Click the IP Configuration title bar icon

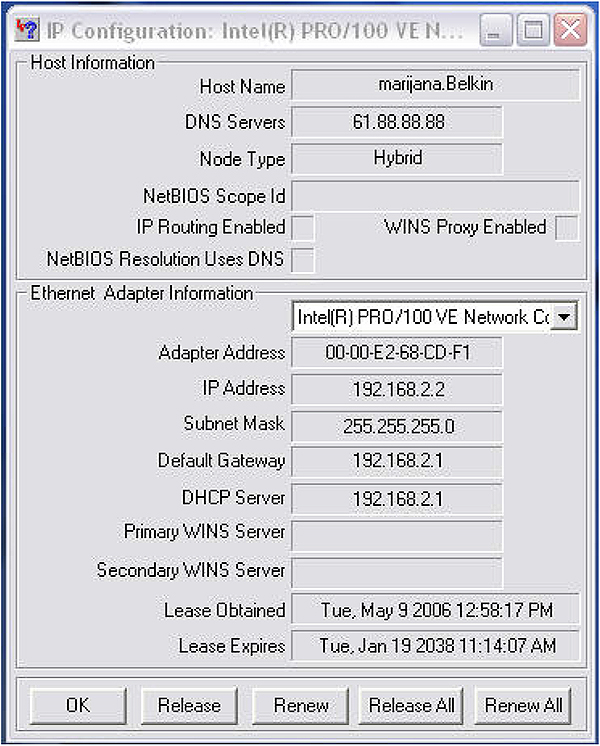tap(26, 30)
